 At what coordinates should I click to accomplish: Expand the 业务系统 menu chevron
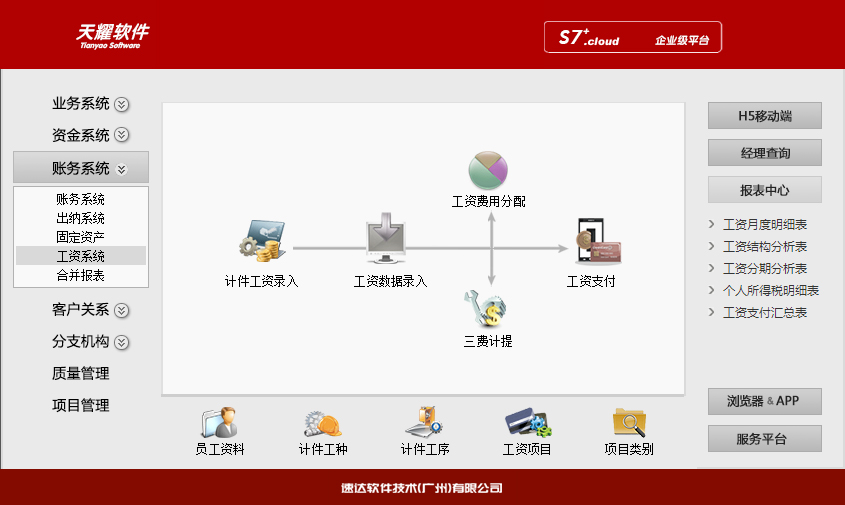point(121,104)
